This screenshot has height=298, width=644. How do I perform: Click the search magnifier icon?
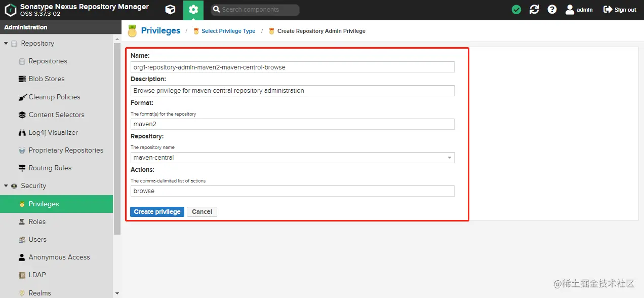click(x=216, y=10)
